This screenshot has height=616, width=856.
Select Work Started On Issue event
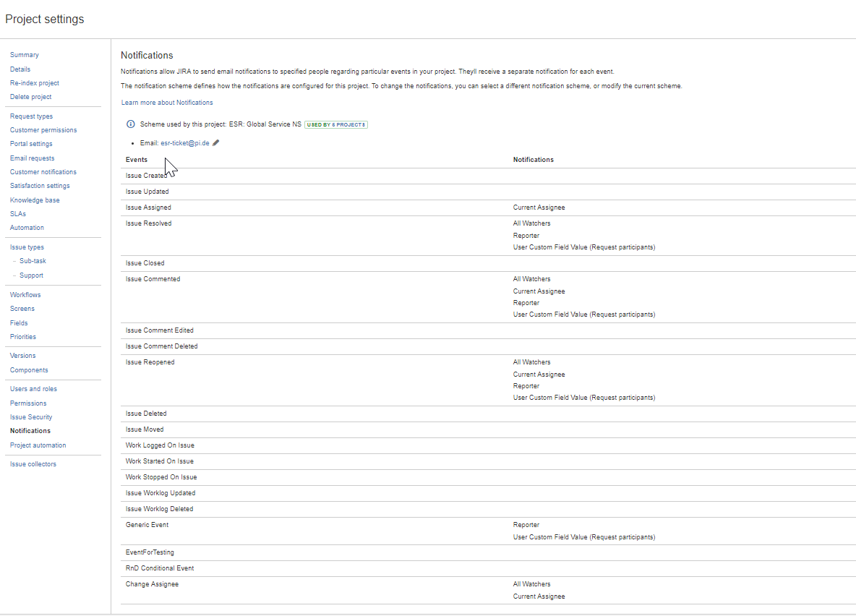tap(488, 461)
